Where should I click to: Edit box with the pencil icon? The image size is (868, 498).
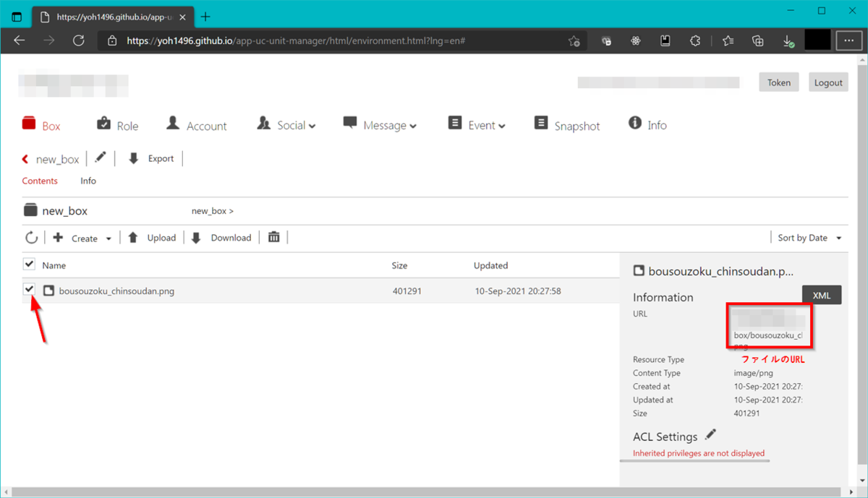pos(101,158)
